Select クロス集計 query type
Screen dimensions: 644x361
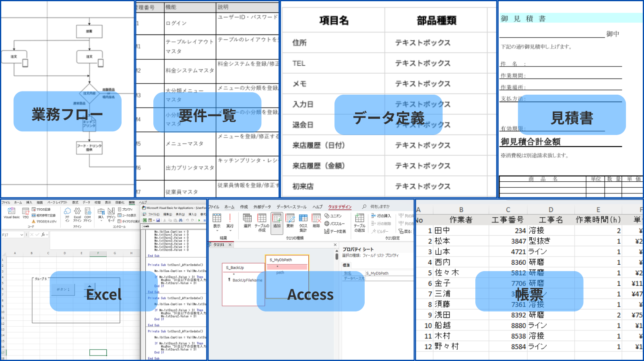pos(303,222)
